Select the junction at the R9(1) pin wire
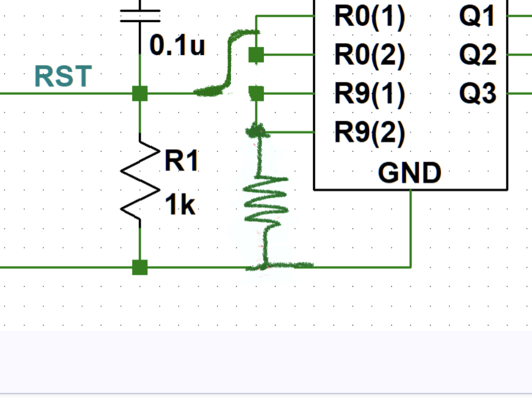This screenshot has width=532, height=399. [x=256, y=93]
